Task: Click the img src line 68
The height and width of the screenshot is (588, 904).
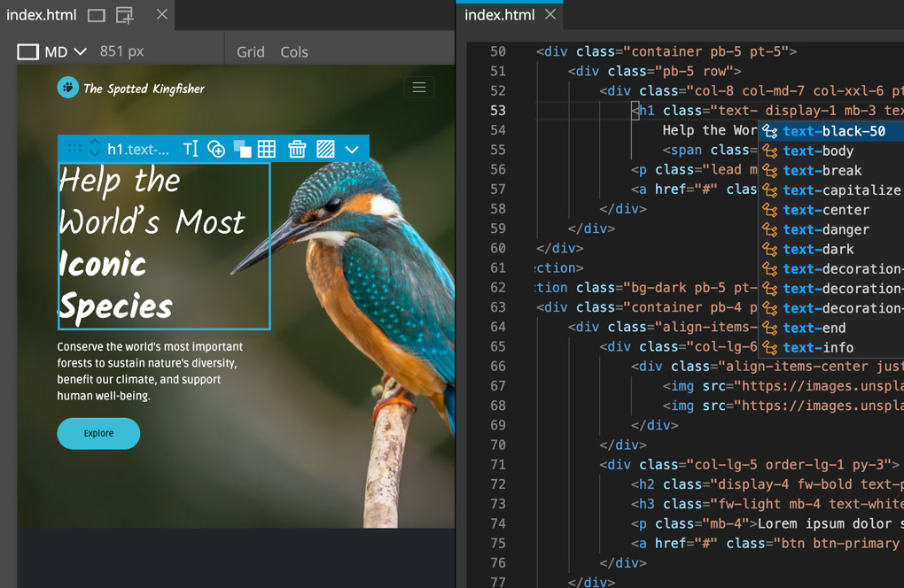Action: (x=783, y=406)
